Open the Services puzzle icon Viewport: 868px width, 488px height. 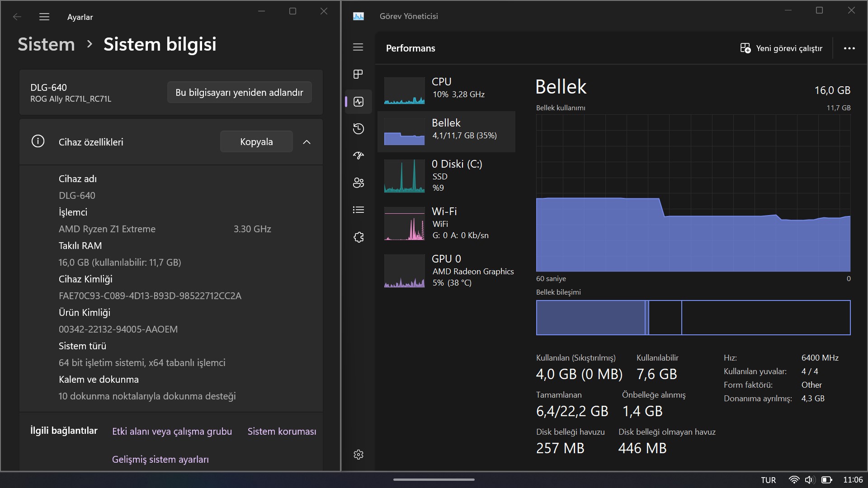(358, 237)
